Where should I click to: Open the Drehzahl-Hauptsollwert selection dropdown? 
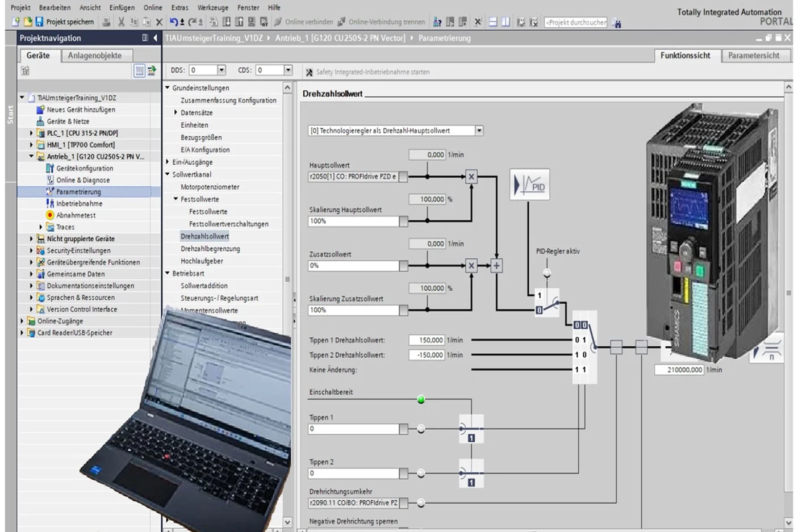coord(479,131)
